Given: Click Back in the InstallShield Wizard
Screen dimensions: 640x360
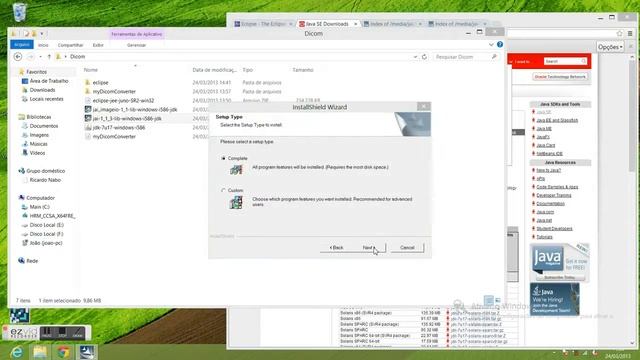Looking at the screenshot, I should [x=337, y=248].
